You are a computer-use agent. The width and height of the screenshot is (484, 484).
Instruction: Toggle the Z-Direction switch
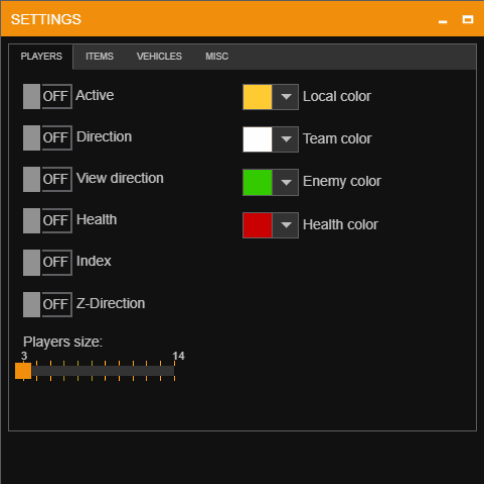(x=48, y=304)
